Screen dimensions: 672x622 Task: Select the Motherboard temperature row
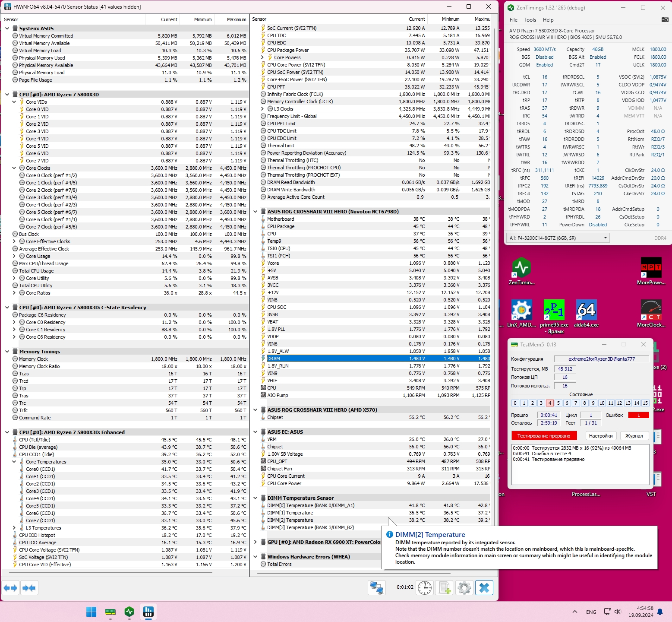[x=375, y=219]
